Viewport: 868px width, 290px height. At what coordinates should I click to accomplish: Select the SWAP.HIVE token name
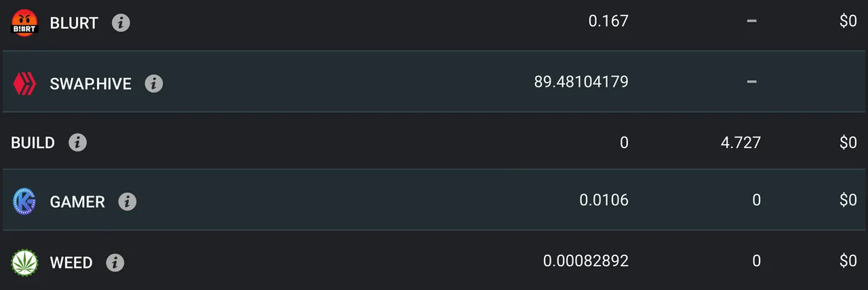(91, 84)
